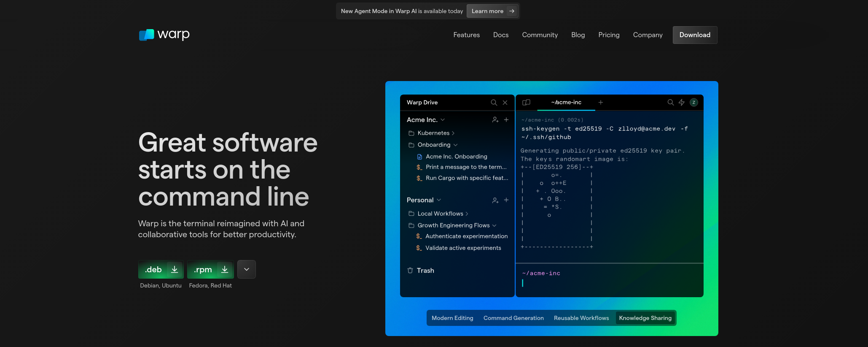
Task: Add a new terminal tab
Action: [601, 103]
